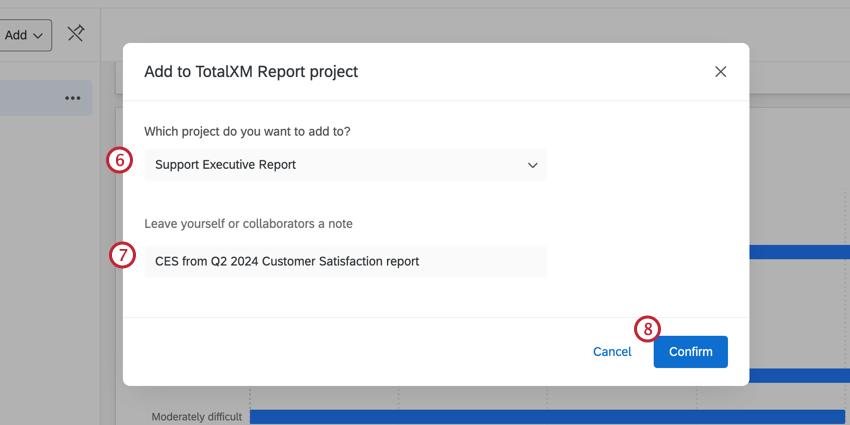The image size is (850, 425).
Task: Open the three-dot options menu in sidebar
Action: tap(72, 98)
